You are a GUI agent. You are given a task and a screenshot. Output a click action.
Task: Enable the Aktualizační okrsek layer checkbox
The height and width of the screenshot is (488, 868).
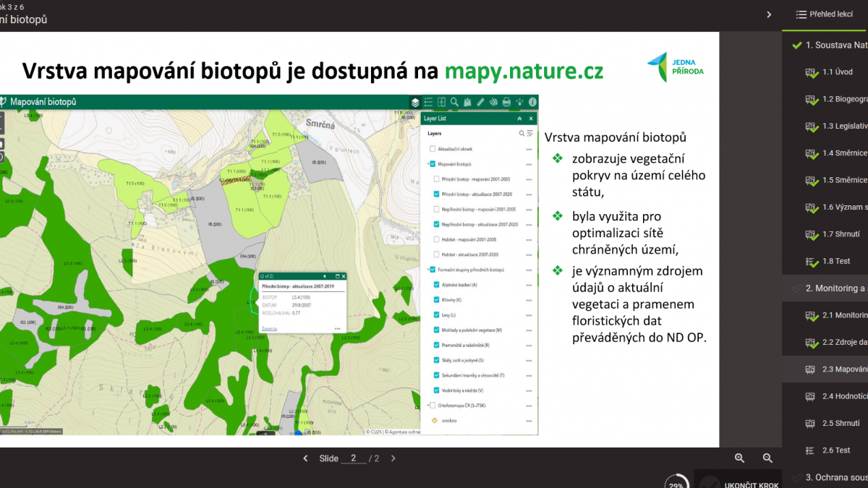click(x=433, y=149)
